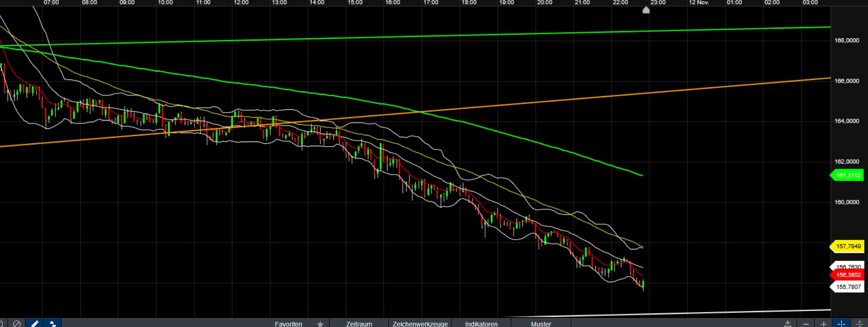Toggle the crosshair cursor icon

pos(841,324)
